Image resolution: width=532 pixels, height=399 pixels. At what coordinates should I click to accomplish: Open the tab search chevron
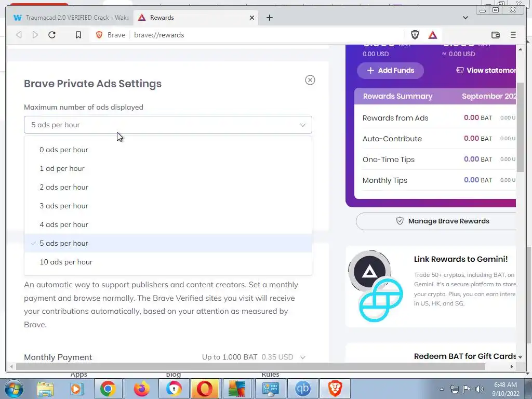(465, 18)
